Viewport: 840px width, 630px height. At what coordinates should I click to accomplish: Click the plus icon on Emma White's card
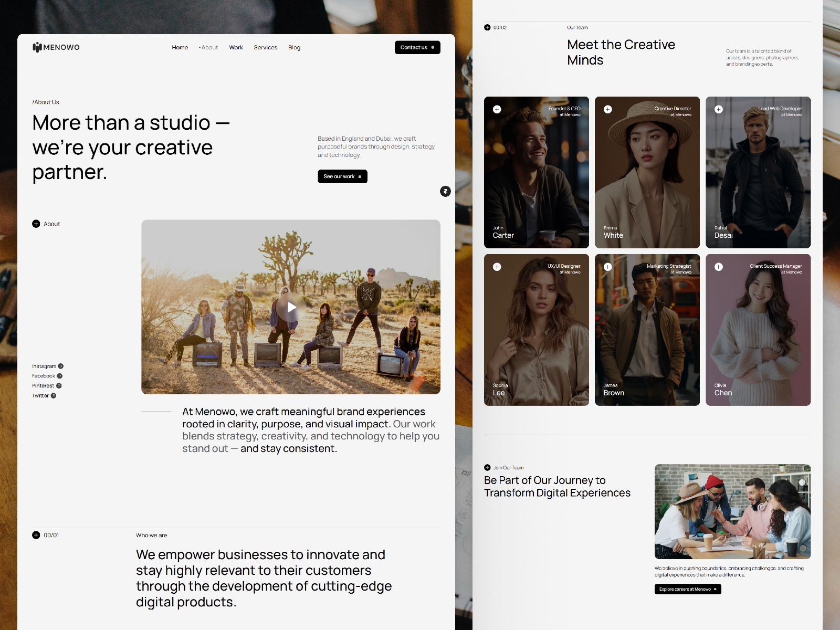point(607,109)
